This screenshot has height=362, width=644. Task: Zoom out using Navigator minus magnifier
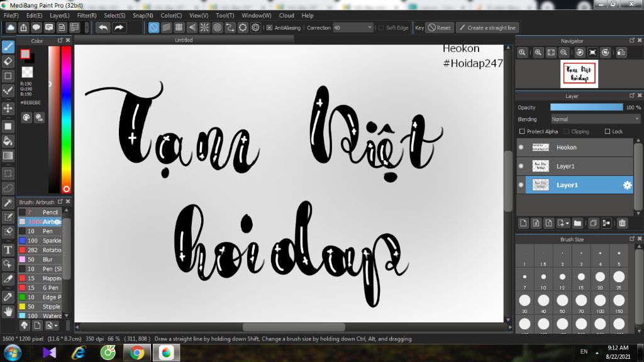(563, 53)
